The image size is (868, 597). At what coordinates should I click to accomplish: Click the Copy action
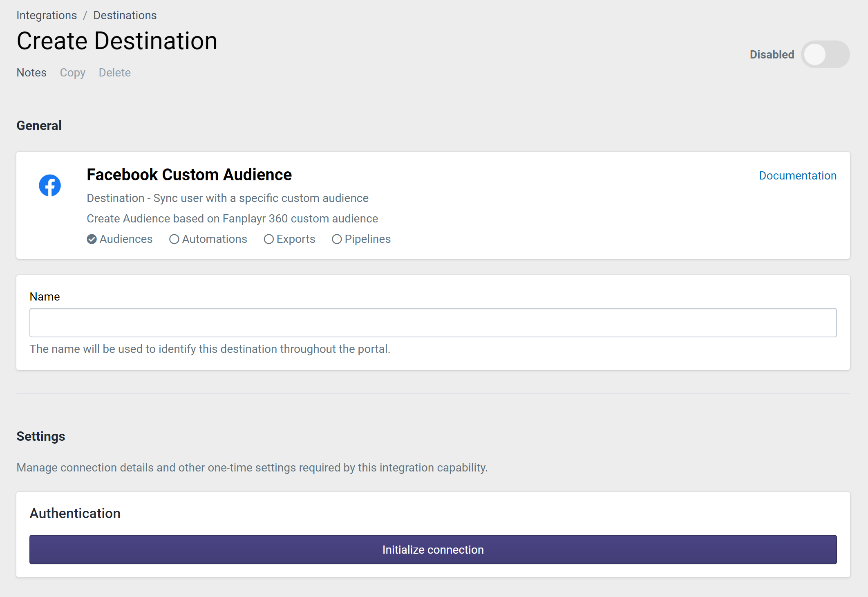(x=73, y=73)
